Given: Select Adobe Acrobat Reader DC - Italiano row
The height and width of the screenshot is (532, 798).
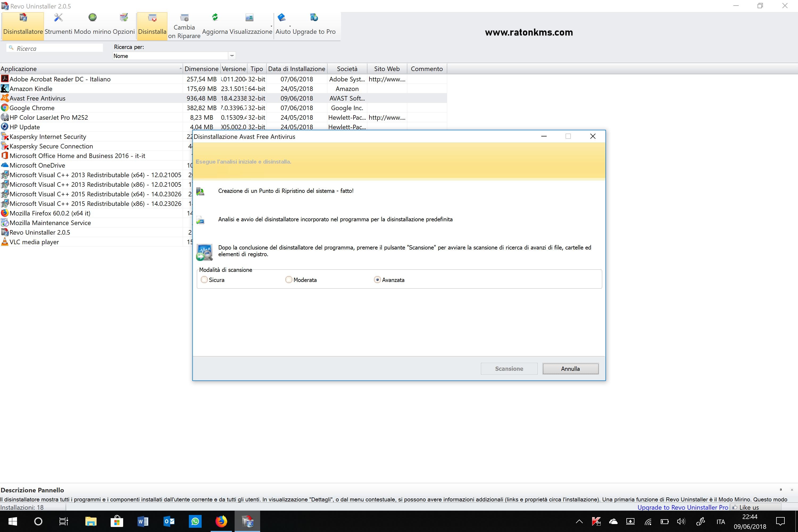Looking at the screenshot, I should (223, 79).
